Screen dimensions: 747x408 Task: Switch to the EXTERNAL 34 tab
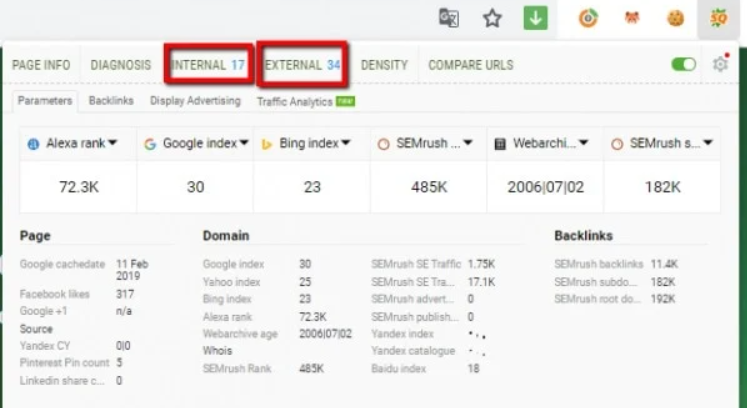[x=303, y=65]
